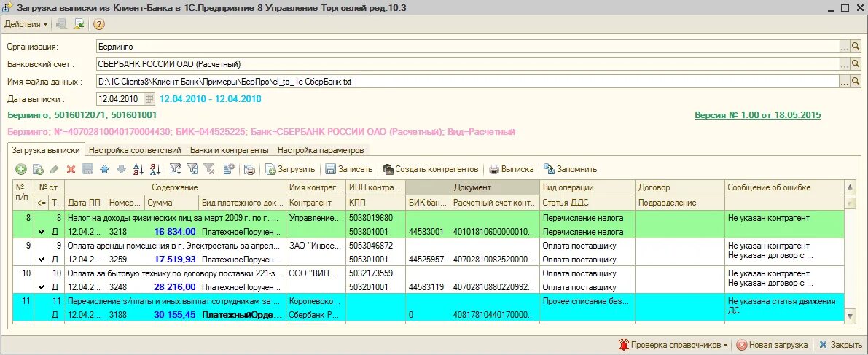Screen dimensions: 868x355
Task: Toggle the checkmark in row 8
Action: 42,232
